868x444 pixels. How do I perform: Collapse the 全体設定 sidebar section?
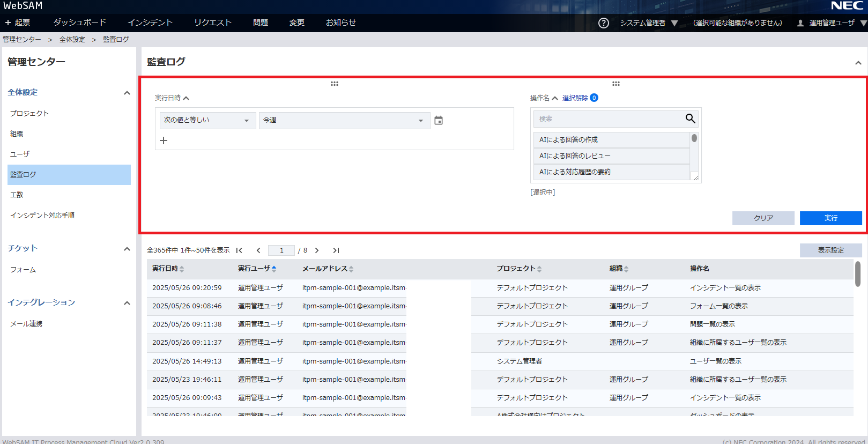pyautogui.click(x=127, y=93)
